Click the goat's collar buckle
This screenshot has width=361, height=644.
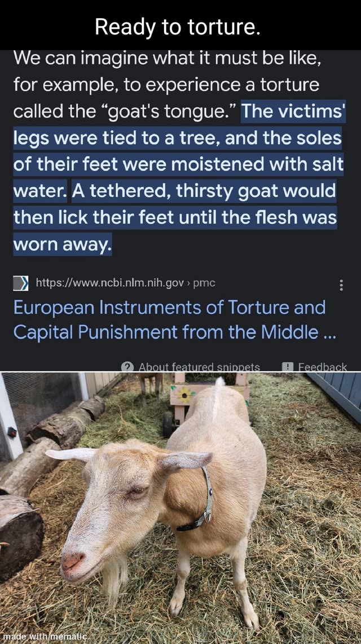click(x=208, y=516)
